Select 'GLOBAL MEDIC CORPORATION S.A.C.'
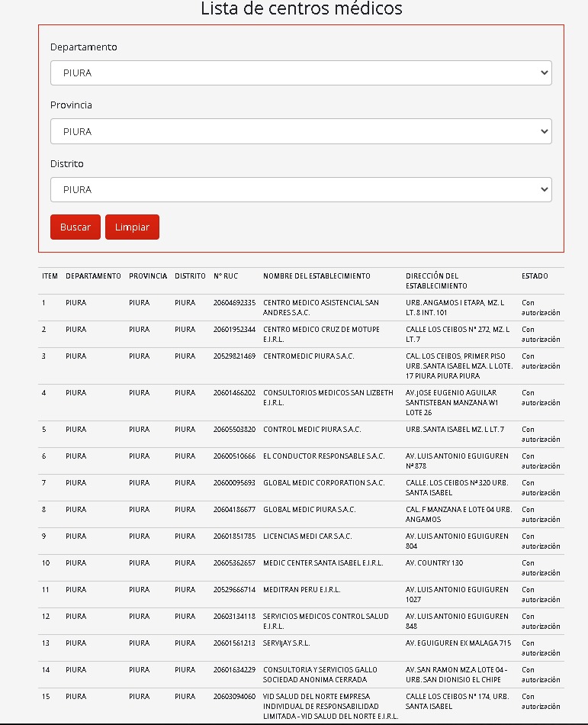The height and width of the screenshot is (725, 588). pos(323,483)
